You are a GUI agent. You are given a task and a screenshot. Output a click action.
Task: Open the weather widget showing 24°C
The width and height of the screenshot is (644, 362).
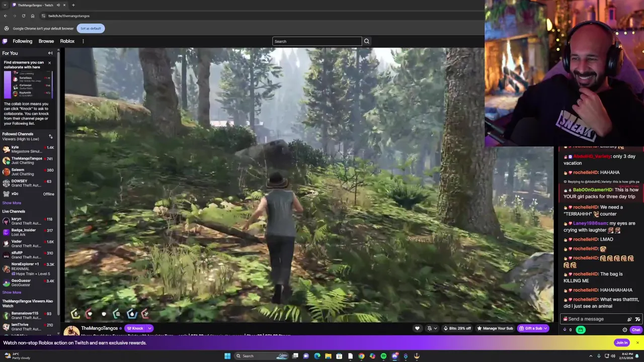(x=16, y=356)
